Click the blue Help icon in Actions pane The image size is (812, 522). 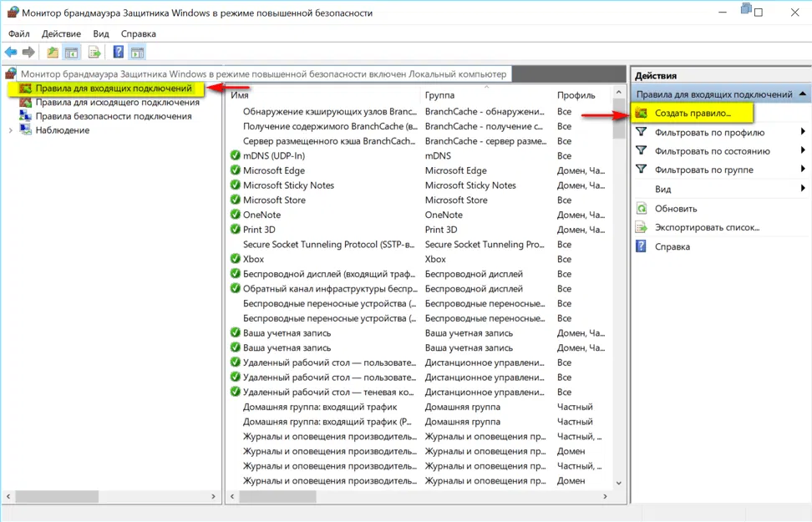coord(641,246)
